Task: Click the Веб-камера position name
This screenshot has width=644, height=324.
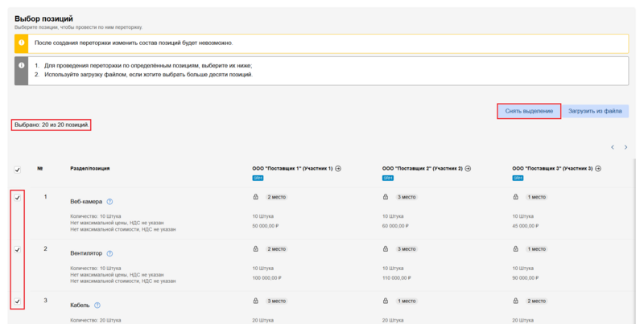Action: point(86,202)
